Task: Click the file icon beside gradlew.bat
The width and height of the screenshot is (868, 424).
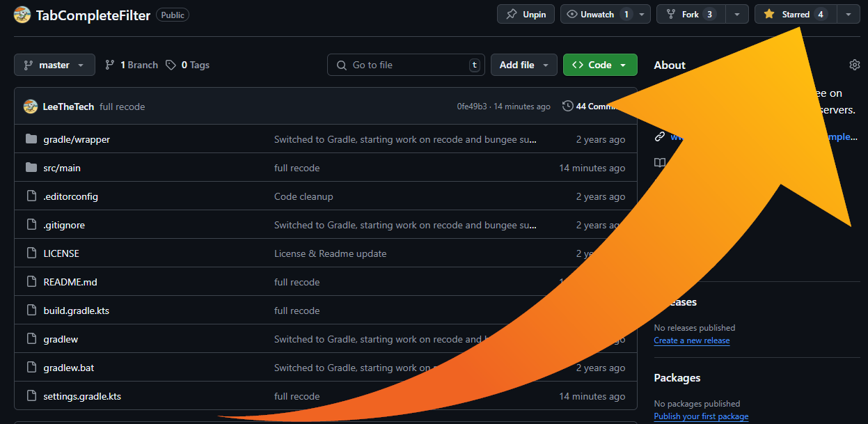Action: tap(31, 368)
